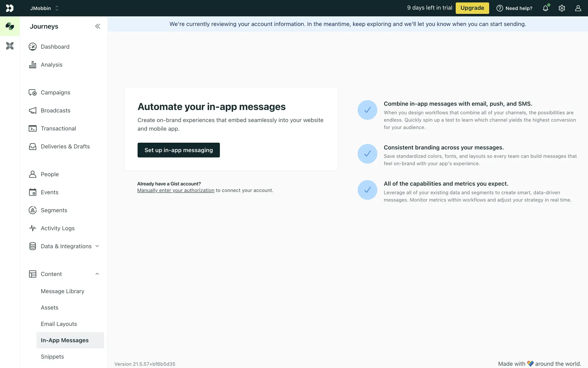Go to Segments in sidebar
The image size is (588, 368).
[x=54, y=210]
